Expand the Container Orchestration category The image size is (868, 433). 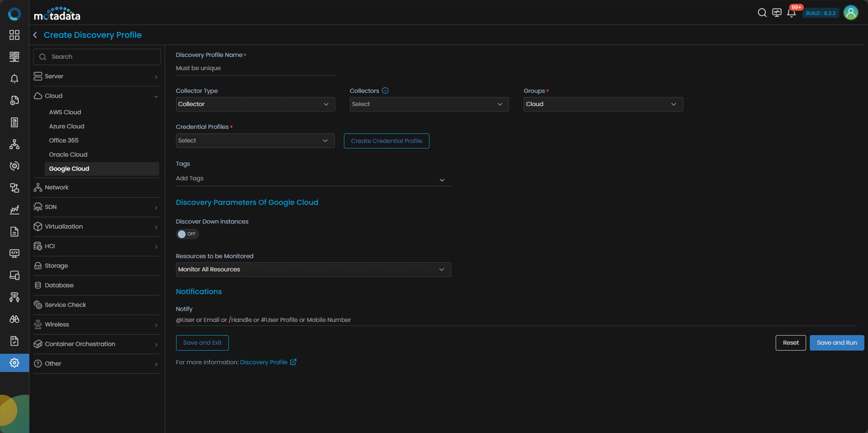pyautogui.click(x=96, y=344)
